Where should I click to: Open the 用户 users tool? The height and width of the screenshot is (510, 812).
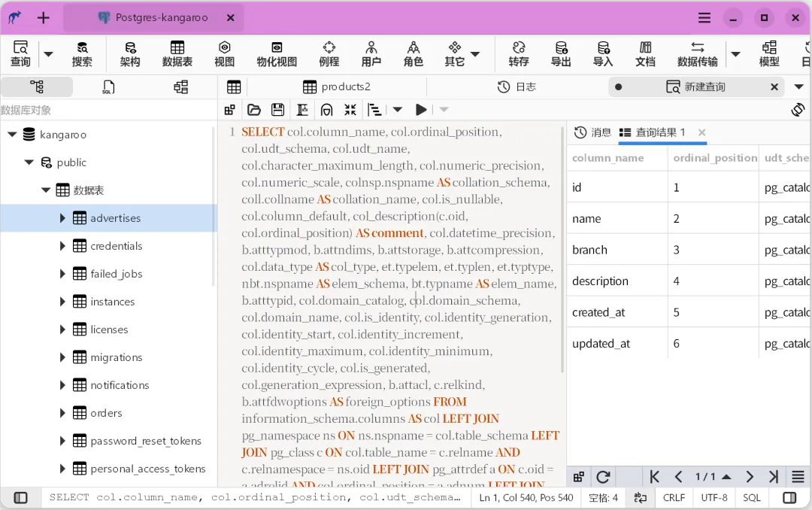[x=371, y=53]
